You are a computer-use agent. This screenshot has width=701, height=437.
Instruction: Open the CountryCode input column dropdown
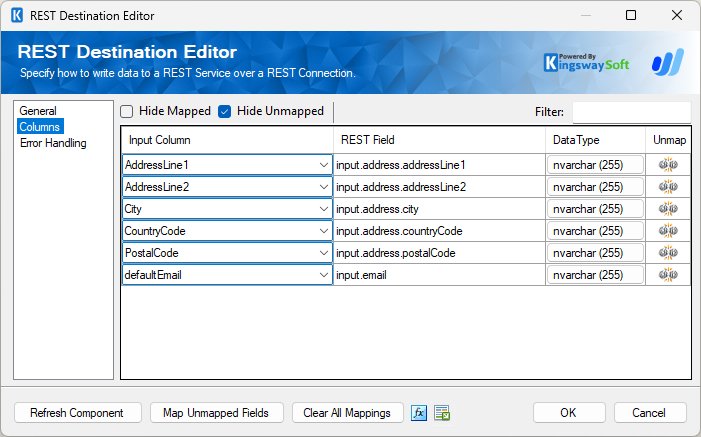pyautogui.click(x=324, y=230)
